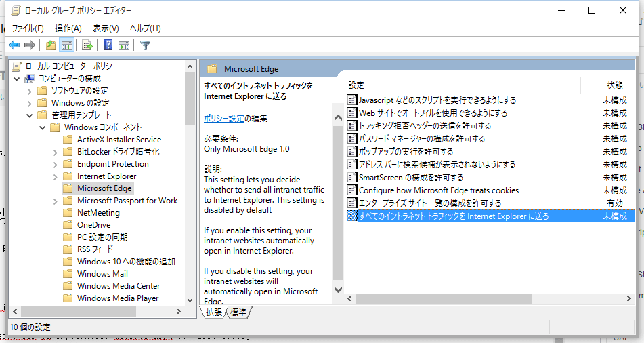Image resolution: width=644 pixels, height=343 pixels.
Task: Click the NetMeeting folder icon
Action: (x=68, y=213)
